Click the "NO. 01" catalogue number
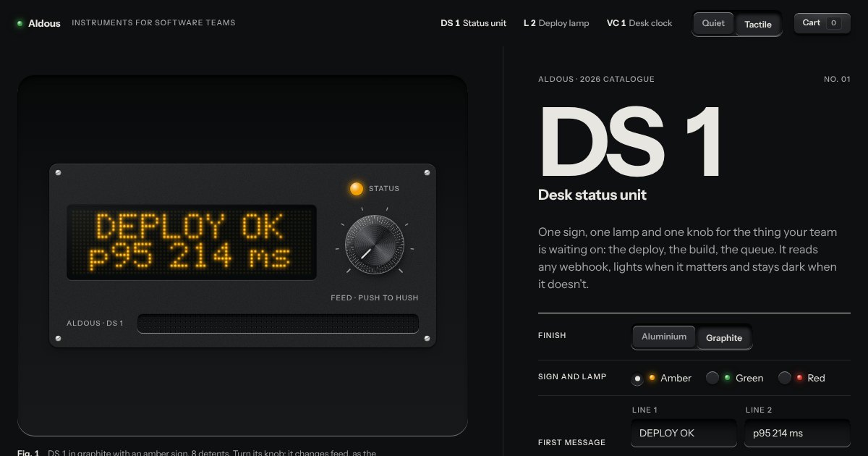This screenshot has width=868, height=456. (x=837, y=79)
